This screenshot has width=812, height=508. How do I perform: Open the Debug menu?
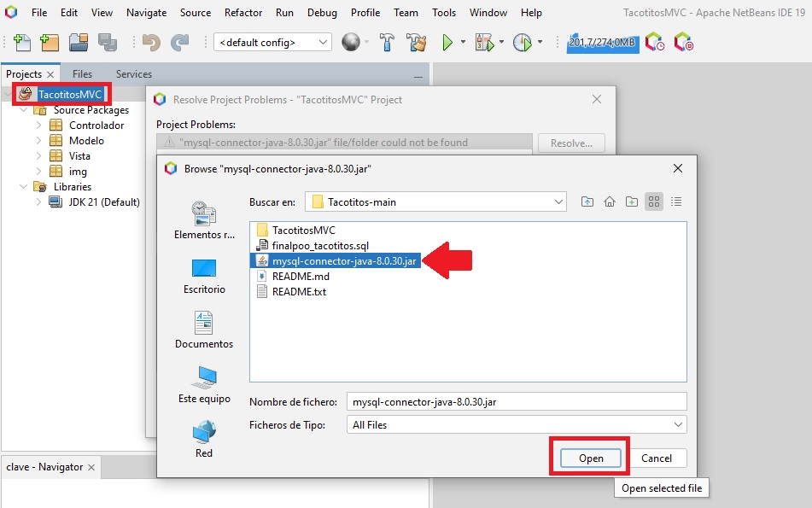tap(322, 13)
